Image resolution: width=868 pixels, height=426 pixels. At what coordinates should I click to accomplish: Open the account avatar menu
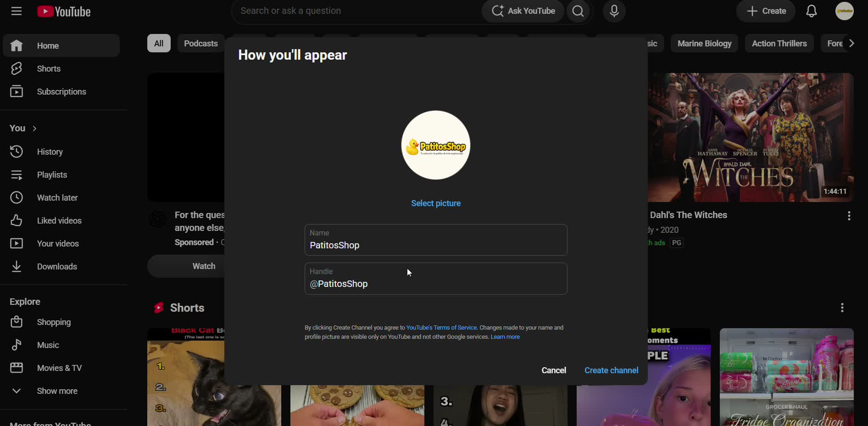pos(844,11)
